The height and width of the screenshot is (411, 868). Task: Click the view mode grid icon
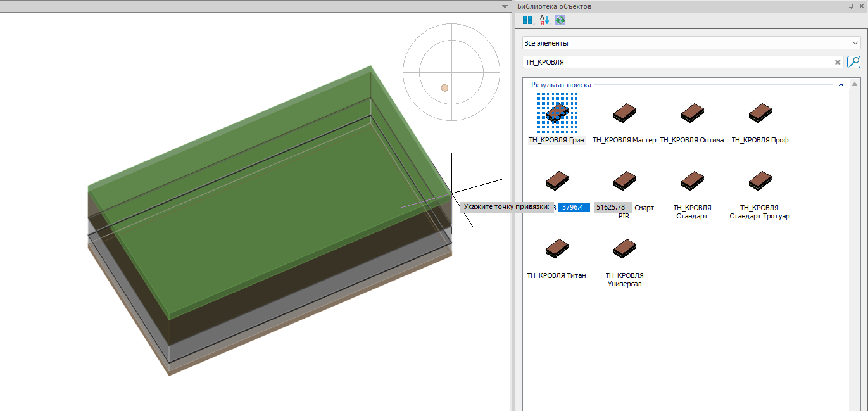(x=527, y=20)
